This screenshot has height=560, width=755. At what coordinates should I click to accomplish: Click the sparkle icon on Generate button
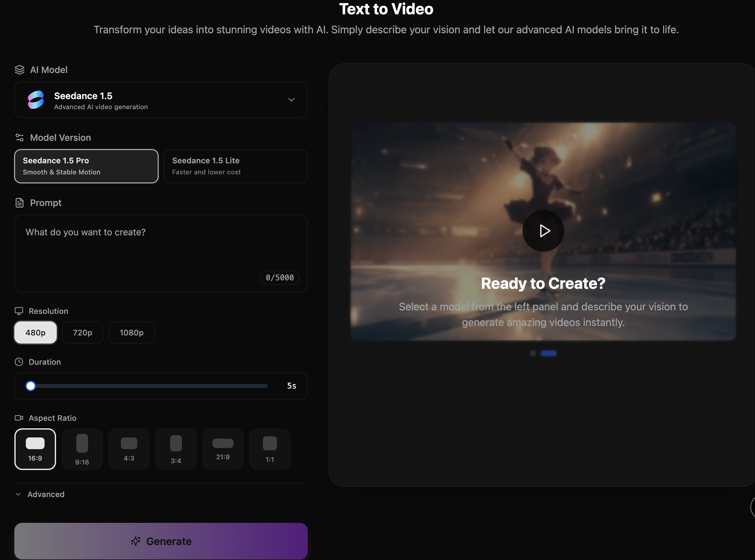click(x=136, y=541)
